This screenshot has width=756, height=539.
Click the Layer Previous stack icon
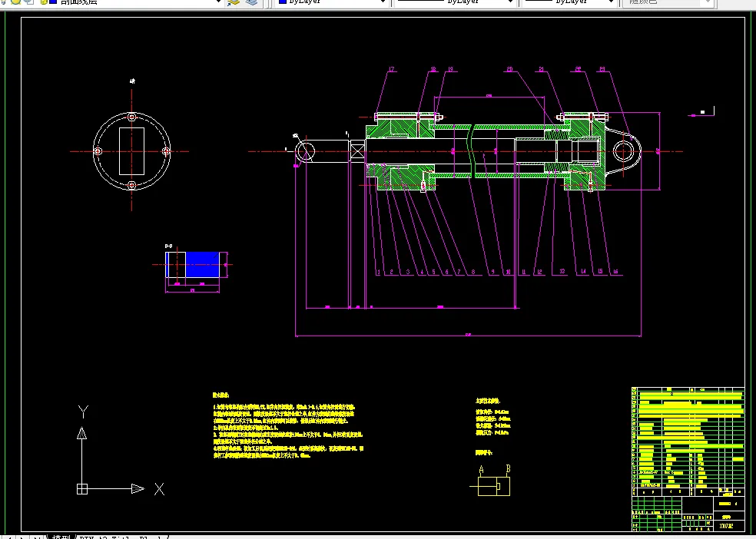[252, 2]
